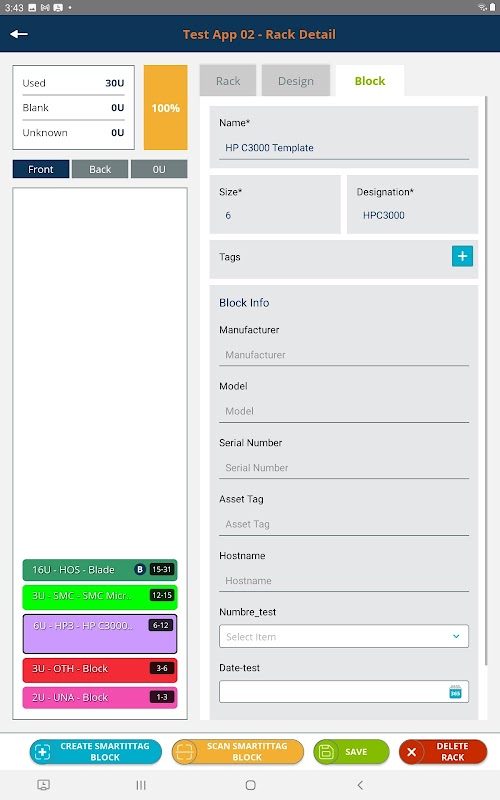Viewport: 500px width, 800px height.
Task: Tap the 15-31 position badge
Action: coord(162,569)
